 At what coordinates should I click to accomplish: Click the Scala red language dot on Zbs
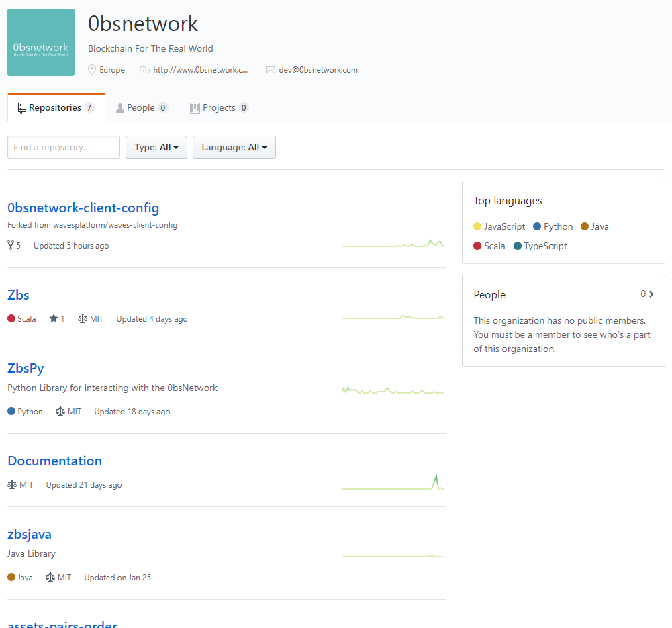[x=11, y=318]
